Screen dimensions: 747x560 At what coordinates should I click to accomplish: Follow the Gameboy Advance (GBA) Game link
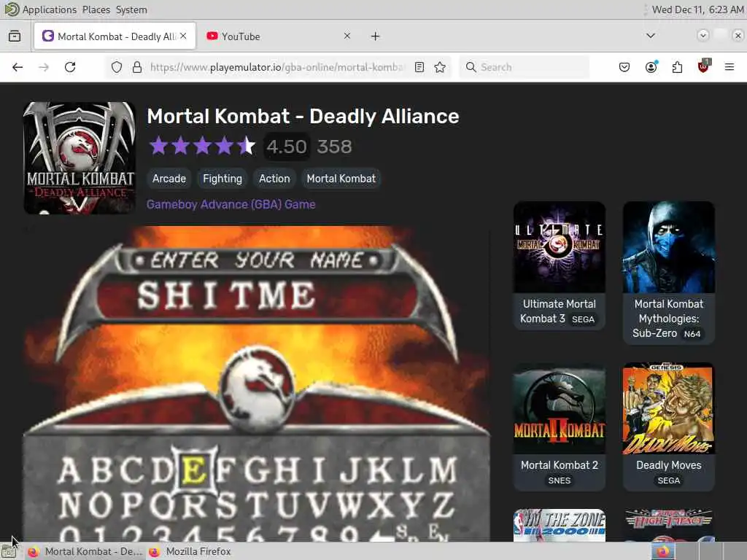point(231,204)
